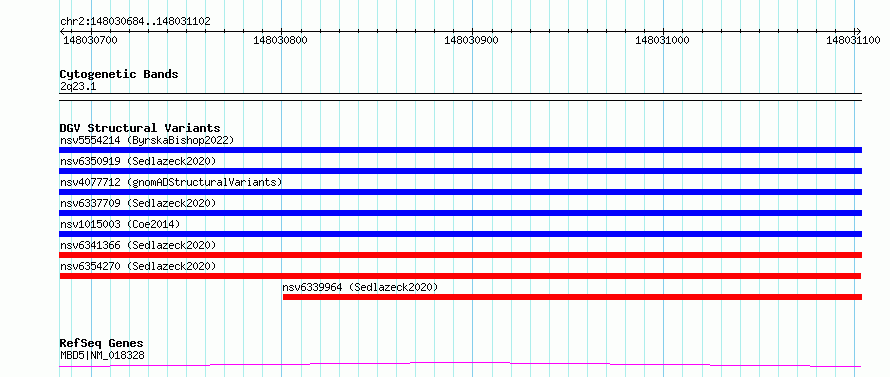Select the blue bar under nsv5554214
Viewport: 890px width, 377px height.
pos(460,150)
